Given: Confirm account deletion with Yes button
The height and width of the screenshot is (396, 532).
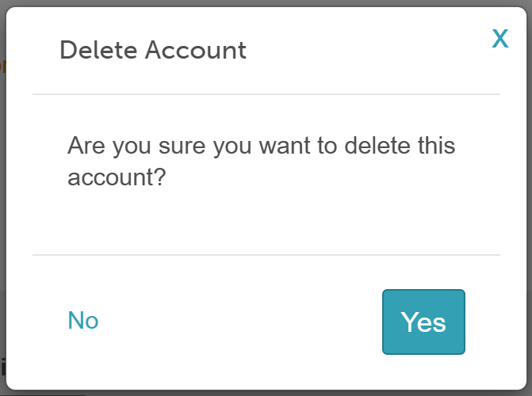Looking at the screenshot, I should [x=423, y=322].
